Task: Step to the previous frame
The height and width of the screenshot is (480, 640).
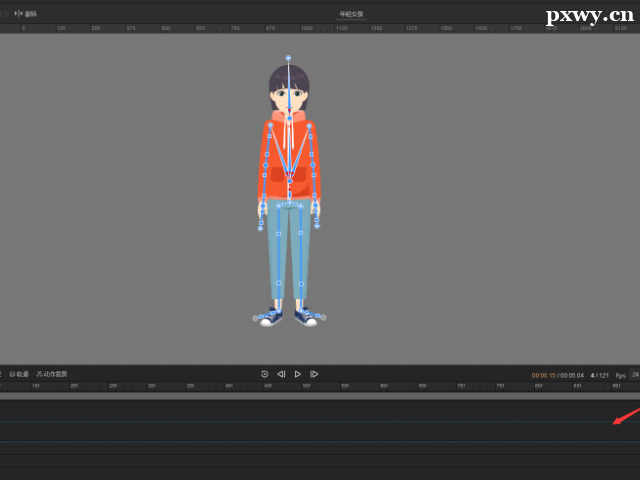Action: pos(281,374)
